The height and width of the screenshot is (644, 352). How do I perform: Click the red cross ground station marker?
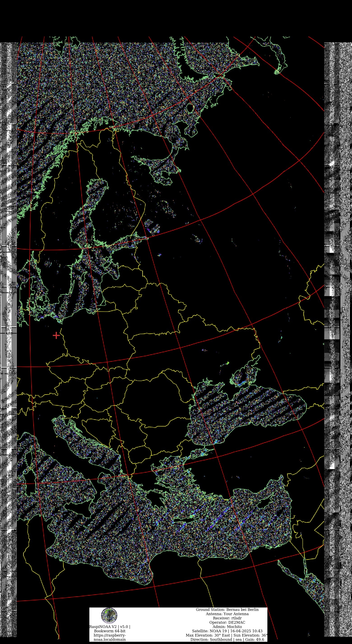(x=56, y=335)
